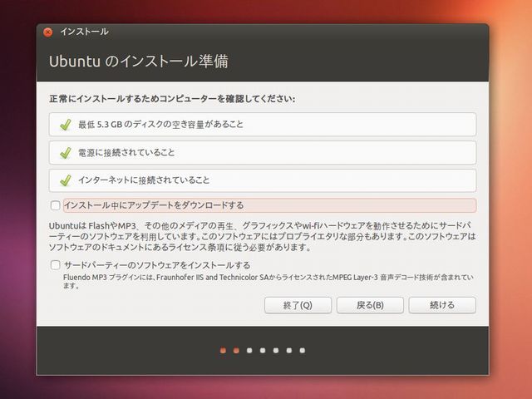Select the row 電源に接続されていること
Image resolution: width=532 pixels, height=399 pixels.
[263, 153]
